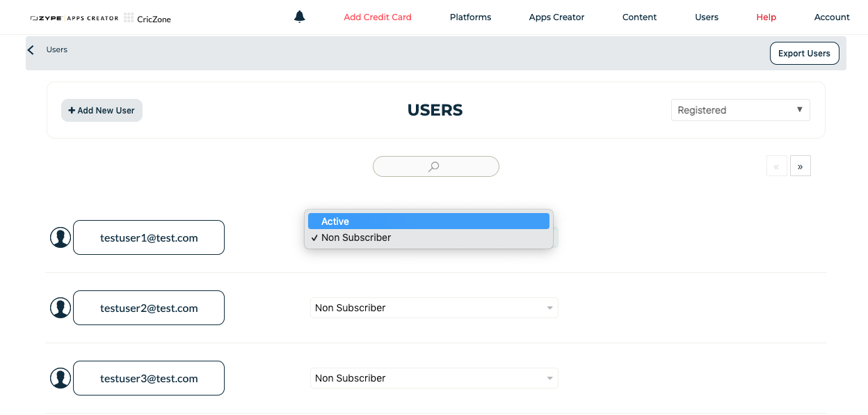The width and height of the screenshot is (868, 415).
Task: Click the Add New User button
Action: (x=102, y=110)
